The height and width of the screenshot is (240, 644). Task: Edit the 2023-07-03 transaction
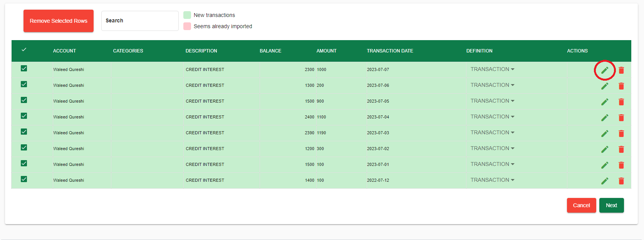click(605, 134)
